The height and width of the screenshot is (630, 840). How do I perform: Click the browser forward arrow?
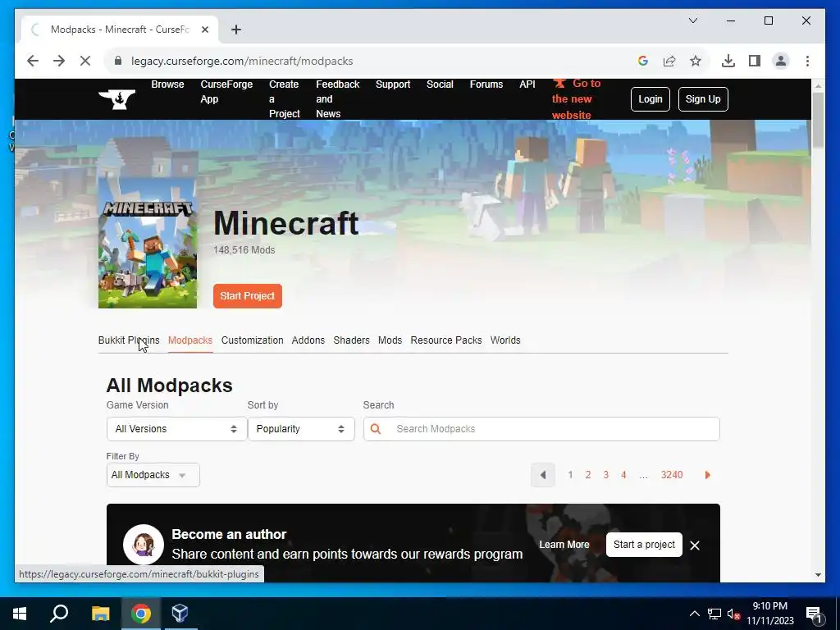coord(59,61)
